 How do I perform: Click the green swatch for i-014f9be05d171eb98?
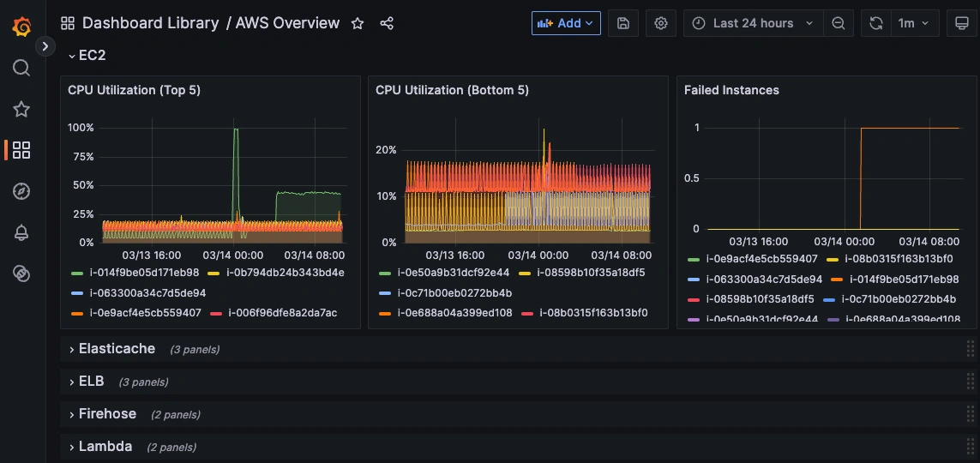(x=77, y=273)
